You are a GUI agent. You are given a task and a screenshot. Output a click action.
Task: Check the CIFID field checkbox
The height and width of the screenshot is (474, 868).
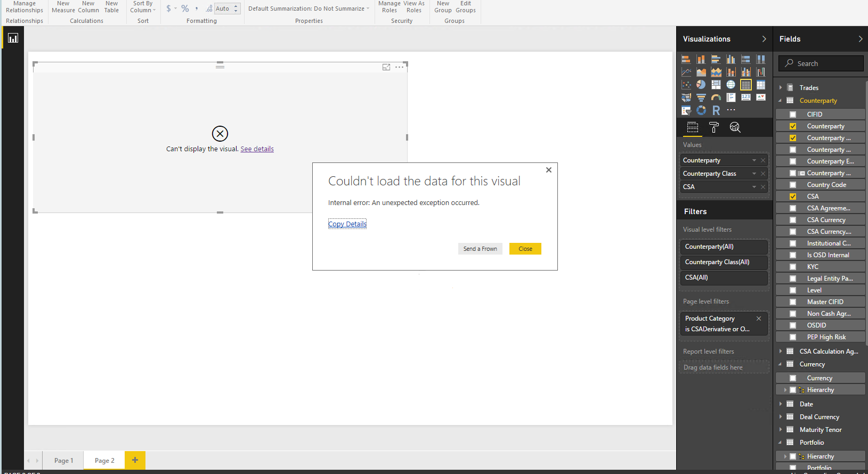coord(793,115)
